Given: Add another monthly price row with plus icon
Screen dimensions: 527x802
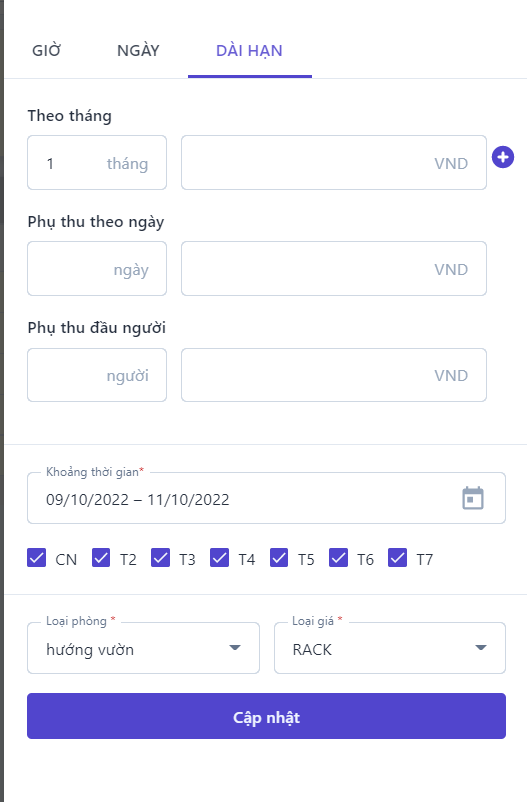Looking at the screenshot, I should [503, 157].
